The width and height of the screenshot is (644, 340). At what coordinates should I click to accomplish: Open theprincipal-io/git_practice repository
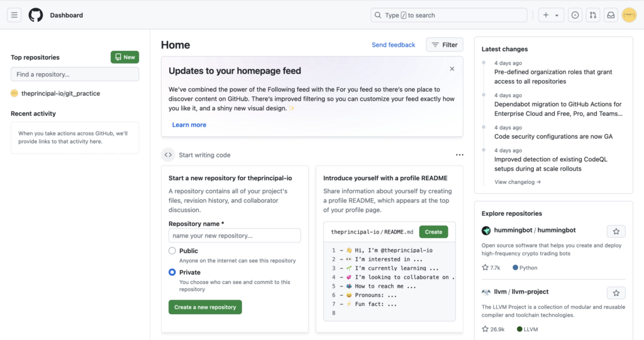61,93
